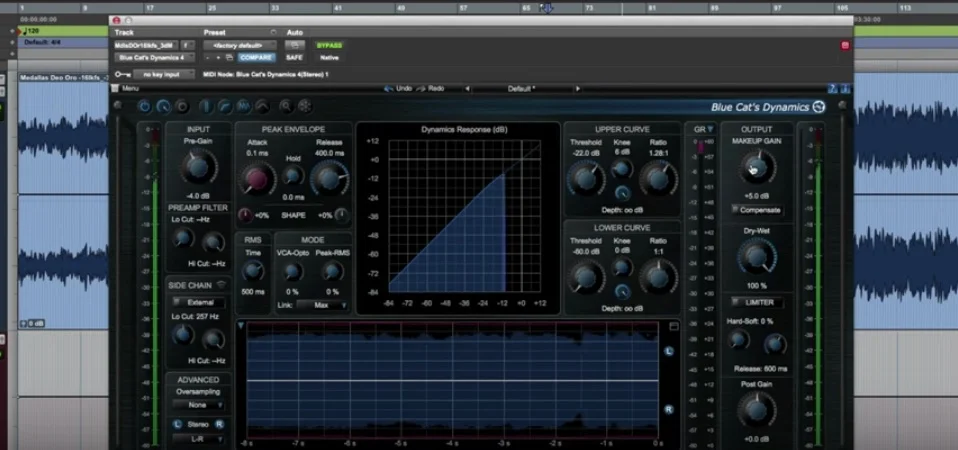Open the Oversampling None dropdown
The height and width of the screenshot is (450, 958).
(x=198, y=405)
